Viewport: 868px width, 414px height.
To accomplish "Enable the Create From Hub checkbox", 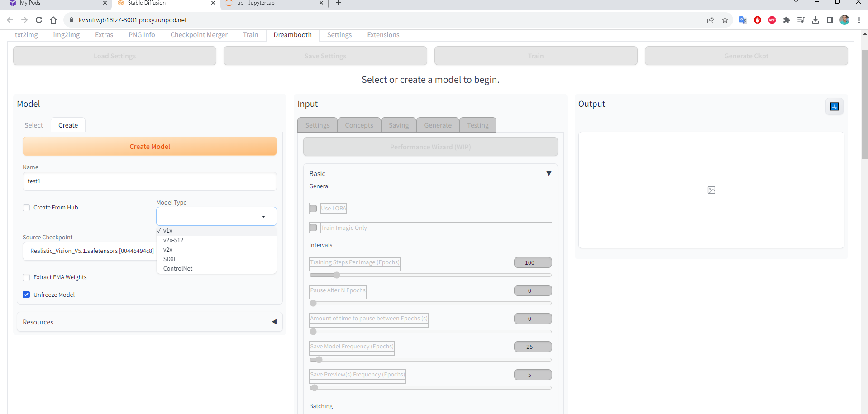I will (x=26, y=207).
